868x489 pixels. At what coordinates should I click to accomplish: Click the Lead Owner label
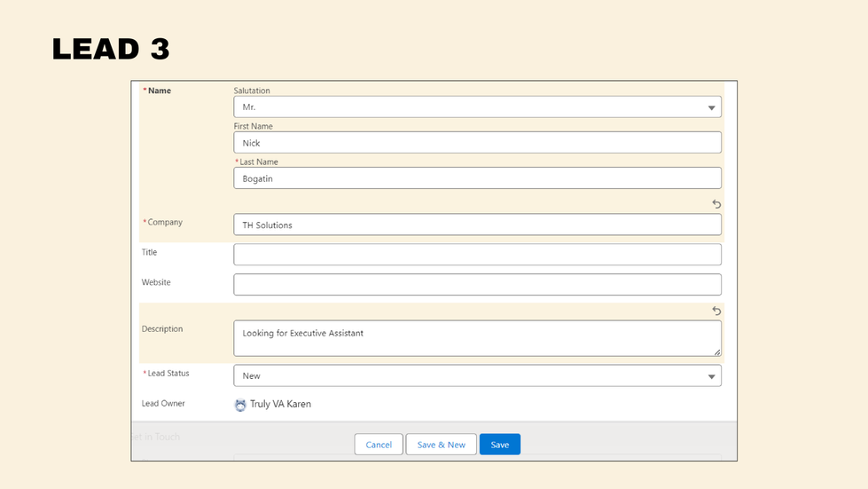163,403
